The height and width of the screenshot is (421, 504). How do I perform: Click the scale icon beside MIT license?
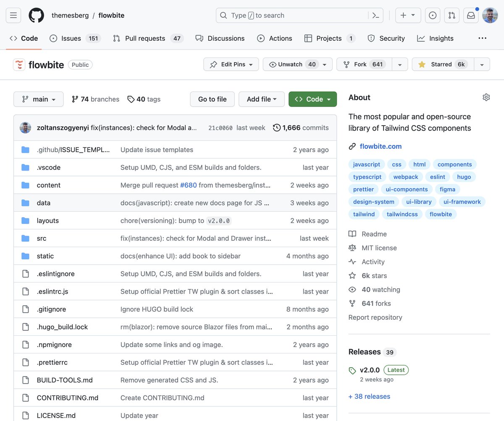click(x=352, y=248)
